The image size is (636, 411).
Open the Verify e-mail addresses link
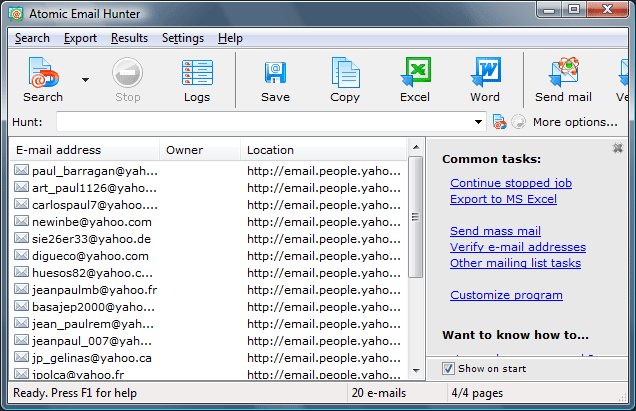518,247
